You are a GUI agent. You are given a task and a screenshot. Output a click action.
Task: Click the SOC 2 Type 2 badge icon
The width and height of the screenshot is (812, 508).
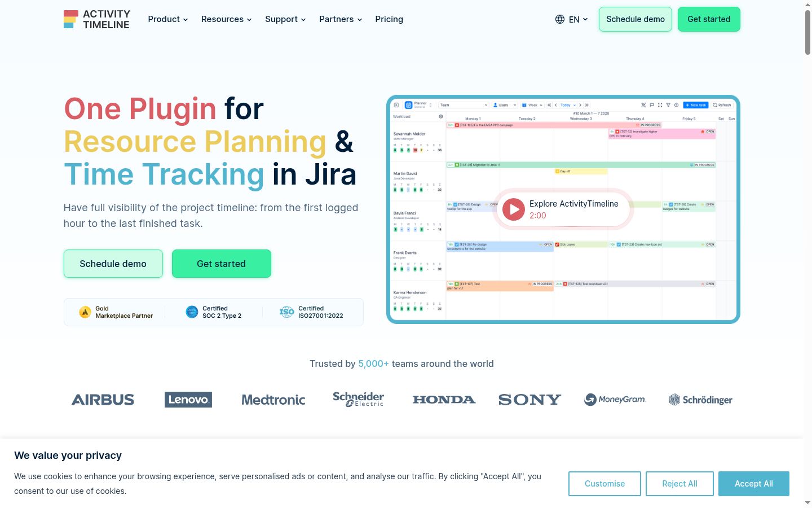click(x=192, y=312)
